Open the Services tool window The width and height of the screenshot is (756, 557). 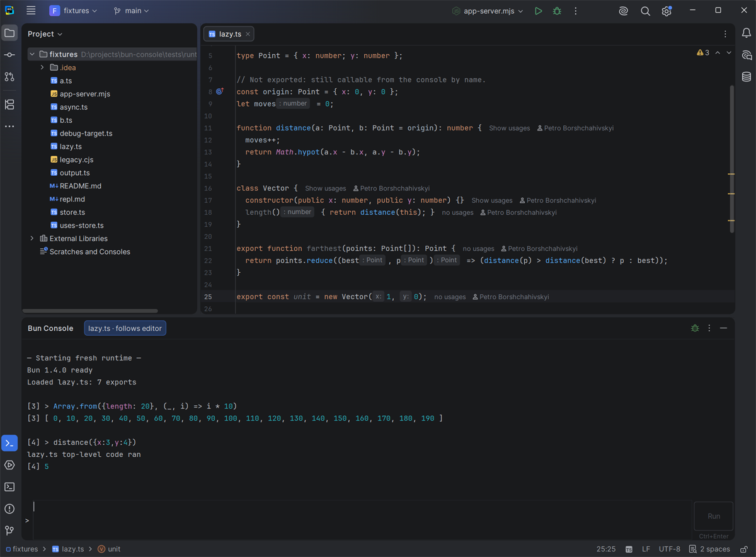[x=9, y=465]
